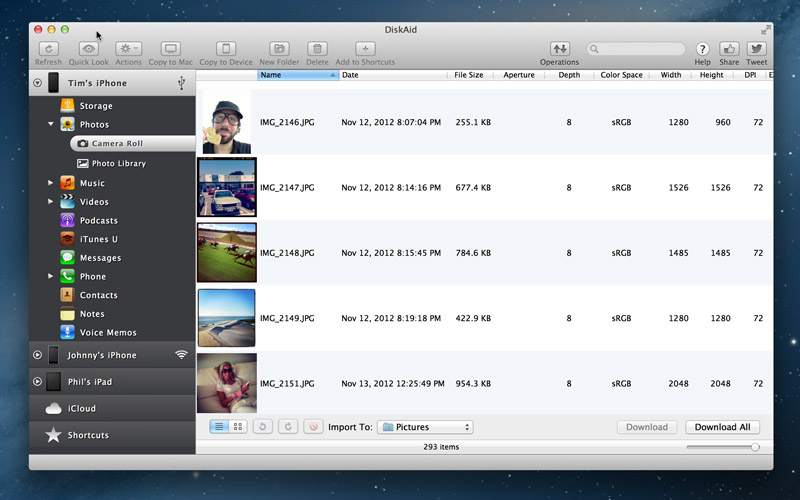This screenshot has width=800, height=500.
Task: Open the Actions gear dropdown
Action: tap(129, 49)
